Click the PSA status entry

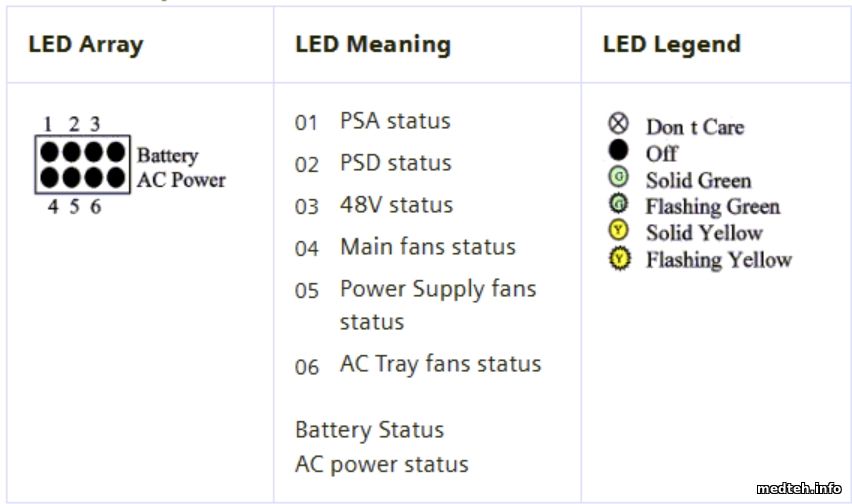(395, 121)
